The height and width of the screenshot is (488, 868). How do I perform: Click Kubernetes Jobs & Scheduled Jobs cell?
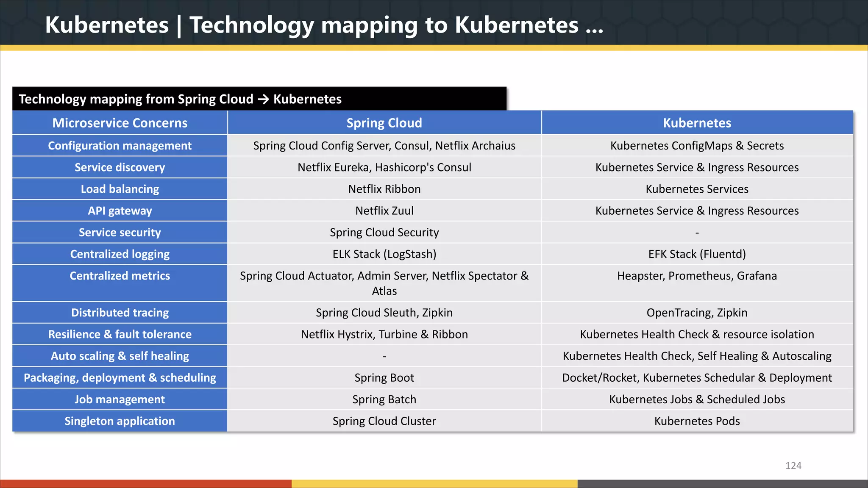[697, 399]
